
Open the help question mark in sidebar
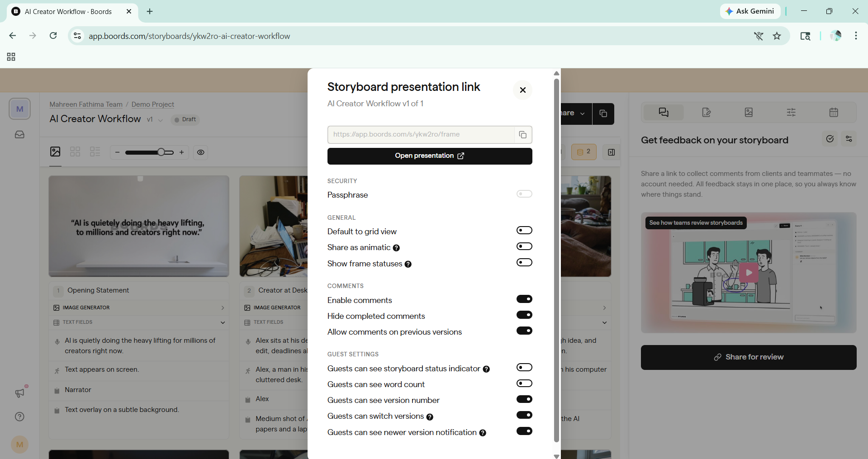pos(19,416)
